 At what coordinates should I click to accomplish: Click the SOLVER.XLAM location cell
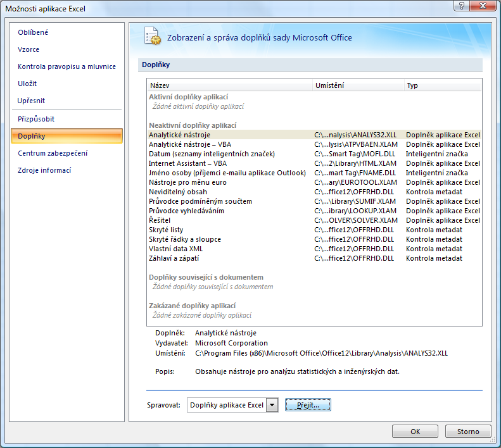tap(356, 220)
